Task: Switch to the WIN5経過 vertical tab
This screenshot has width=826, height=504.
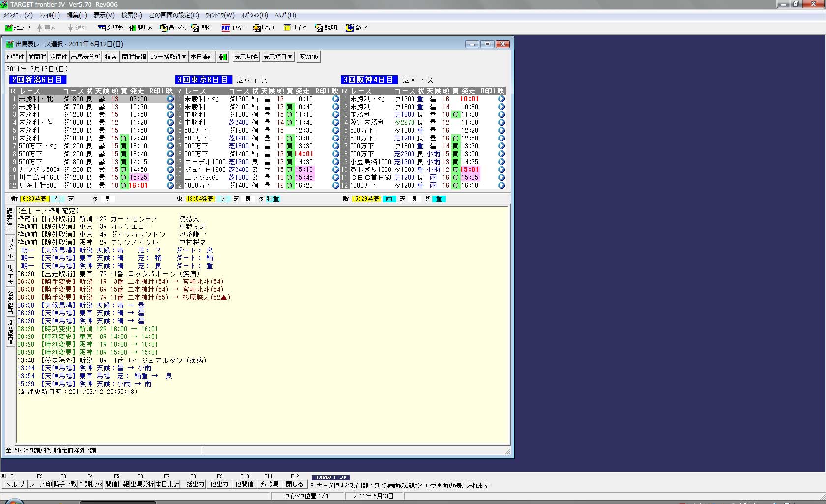Action: (10, 332)
